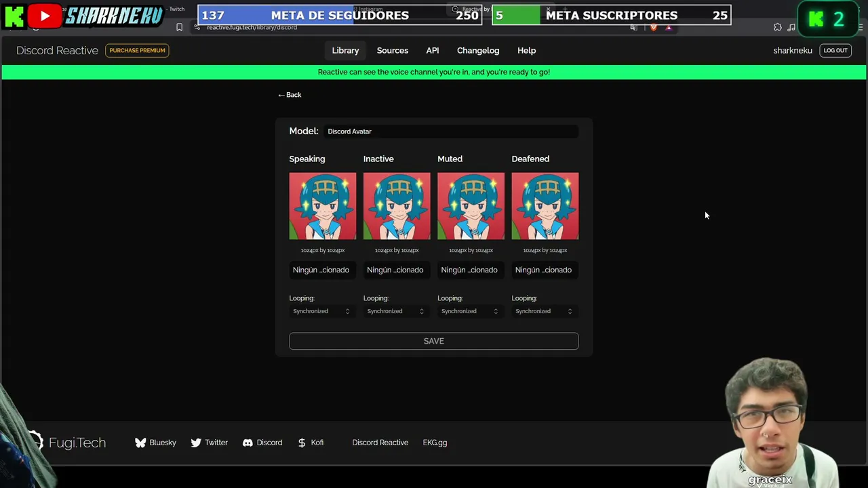Image resolution: width=868 pixels, height=488 pixels.
Task: Open the Speaking looping dropdown
Action: pyautogui.click(x=322, y=311)
